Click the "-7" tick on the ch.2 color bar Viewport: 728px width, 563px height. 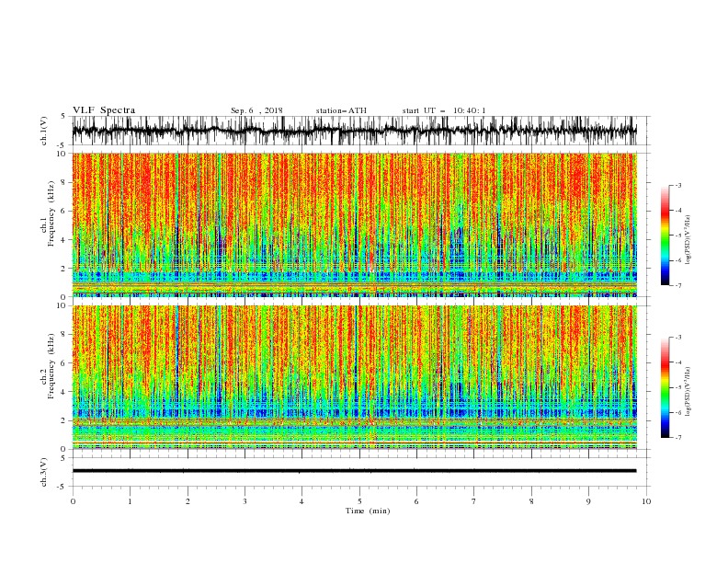pos(677,438)
